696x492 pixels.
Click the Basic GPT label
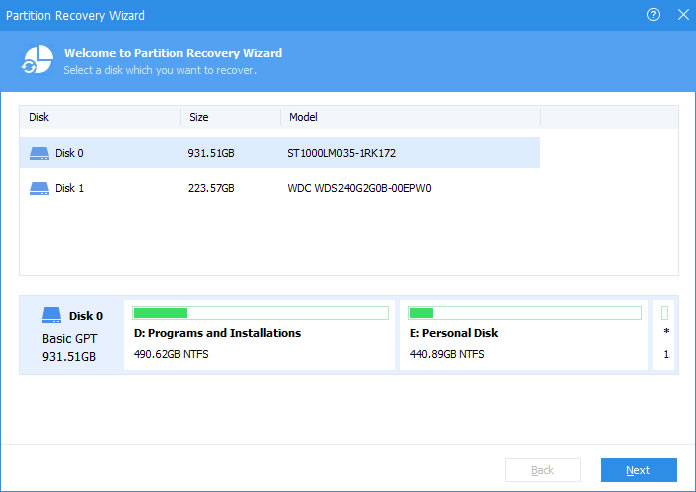pyautogui.click(x=69, y=339)
